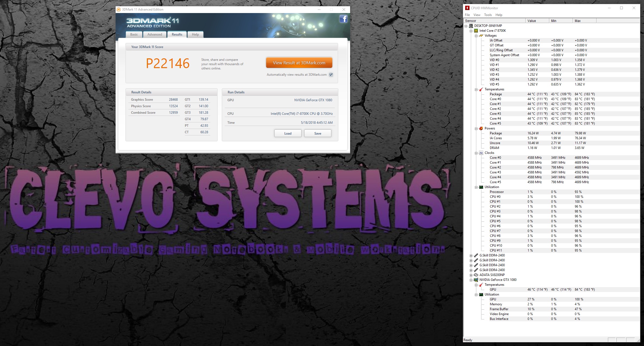Screen dimensions: 644x346
Task: Click the CPUID HWMonitor title bar icon
Action: (467, 8)
